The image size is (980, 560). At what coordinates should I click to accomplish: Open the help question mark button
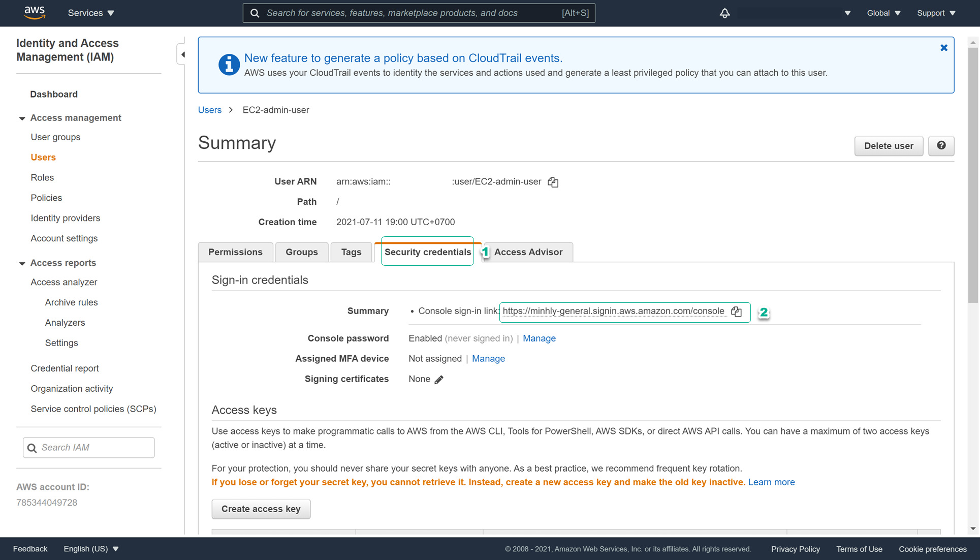[x=941, y=146]
